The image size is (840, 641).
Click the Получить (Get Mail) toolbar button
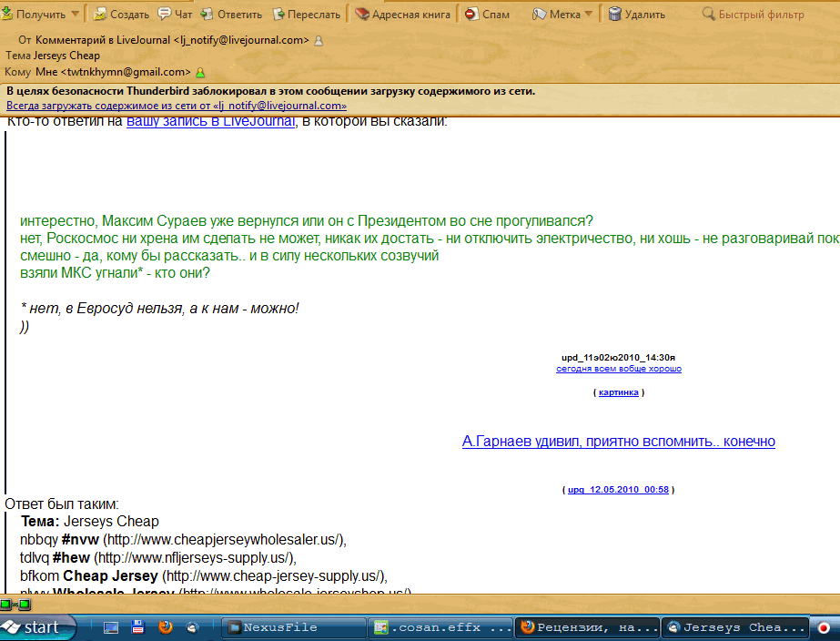35,14
